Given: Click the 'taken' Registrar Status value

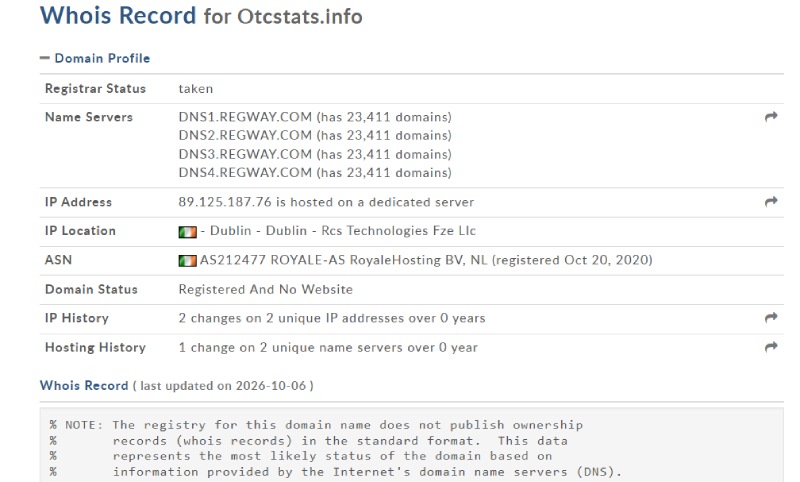Looking at the screenshot, I should 195,89.
